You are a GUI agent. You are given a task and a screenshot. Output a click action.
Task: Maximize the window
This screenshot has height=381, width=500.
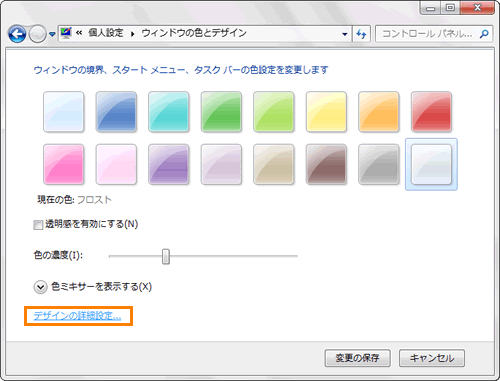pos(450,8)
